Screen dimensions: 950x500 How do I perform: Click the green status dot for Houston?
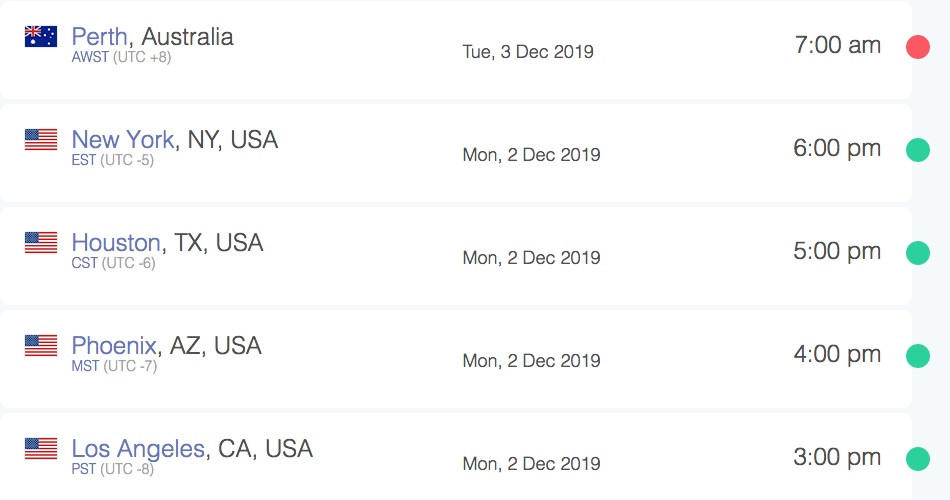point(918,253)
